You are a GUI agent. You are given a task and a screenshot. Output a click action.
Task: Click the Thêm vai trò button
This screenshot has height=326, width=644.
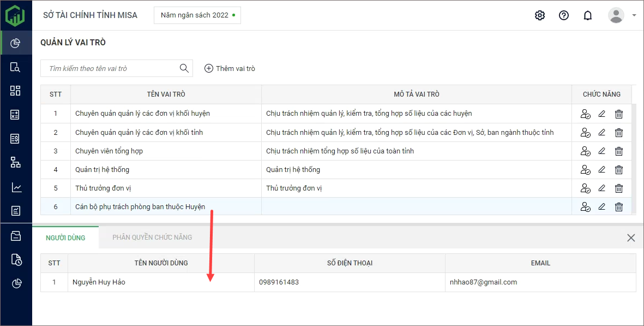(230, 68)
